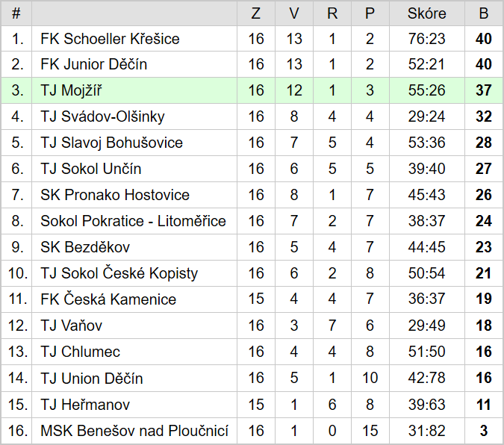Open SK Pronako Hostovice entry

tap(115, 195)
